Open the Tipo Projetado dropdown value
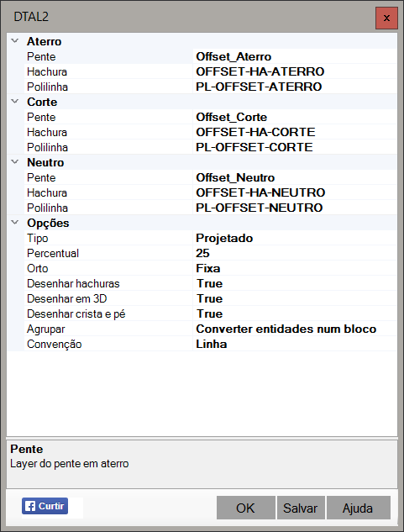The height and width of the screenshot is (532, 404). click(295, 238)
